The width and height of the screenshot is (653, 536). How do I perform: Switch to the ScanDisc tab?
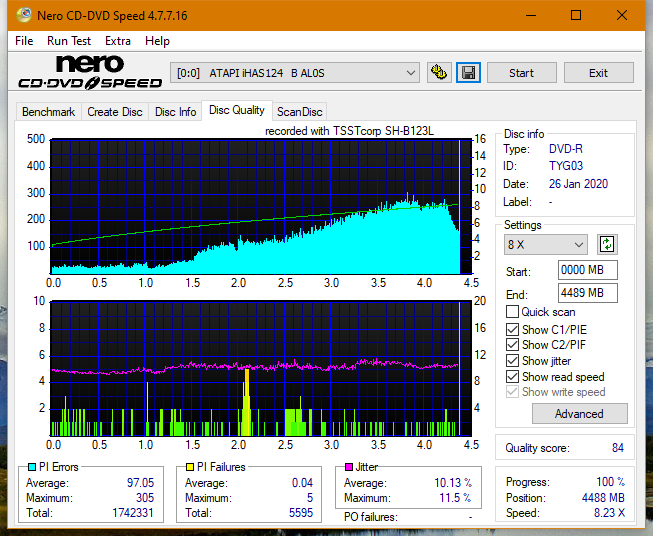pos(300,112)
